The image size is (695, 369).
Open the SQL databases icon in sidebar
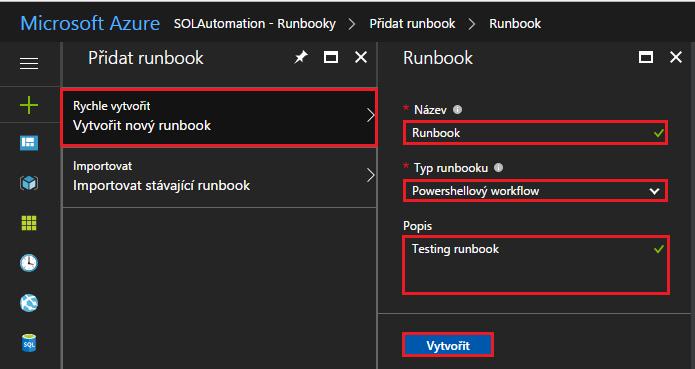tap(29, 343)
